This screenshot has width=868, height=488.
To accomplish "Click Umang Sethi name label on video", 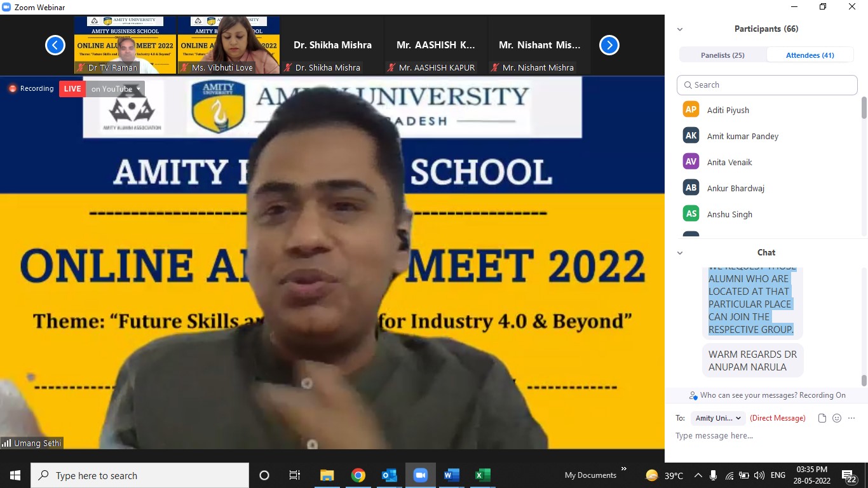I will 37,443.
